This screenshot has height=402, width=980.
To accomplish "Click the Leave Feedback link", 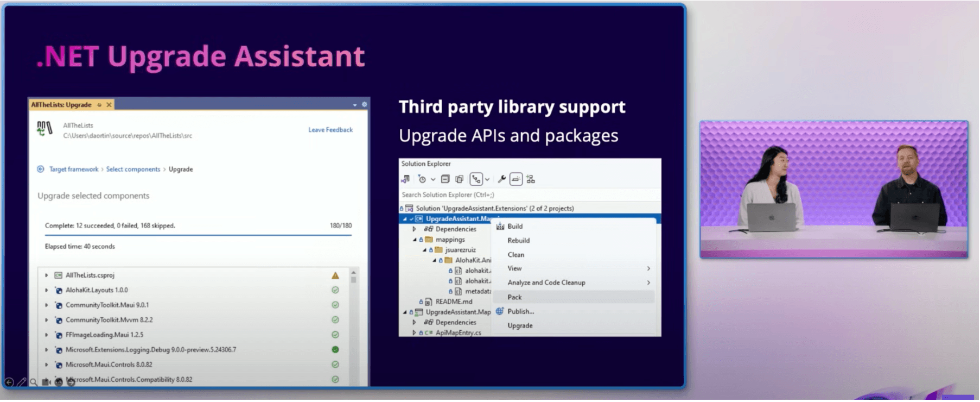I will pos(330,130).
